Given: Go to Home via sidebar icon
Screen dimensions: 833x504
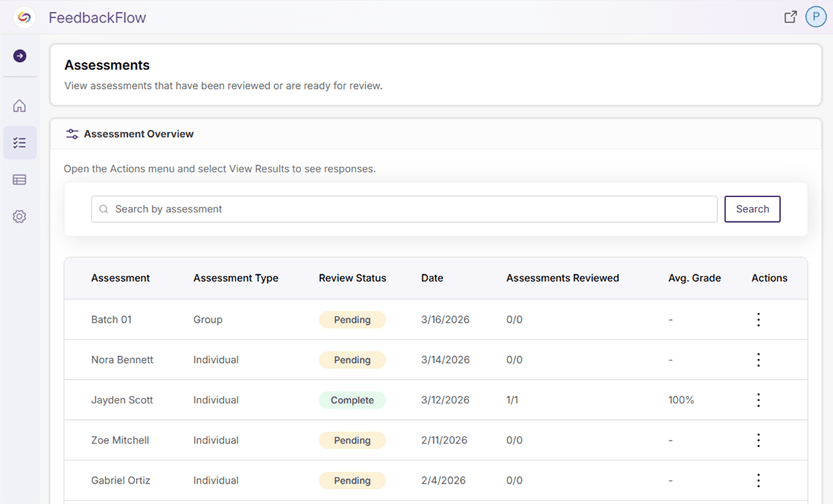Looking at the screenshot, I should coord(19,106).
